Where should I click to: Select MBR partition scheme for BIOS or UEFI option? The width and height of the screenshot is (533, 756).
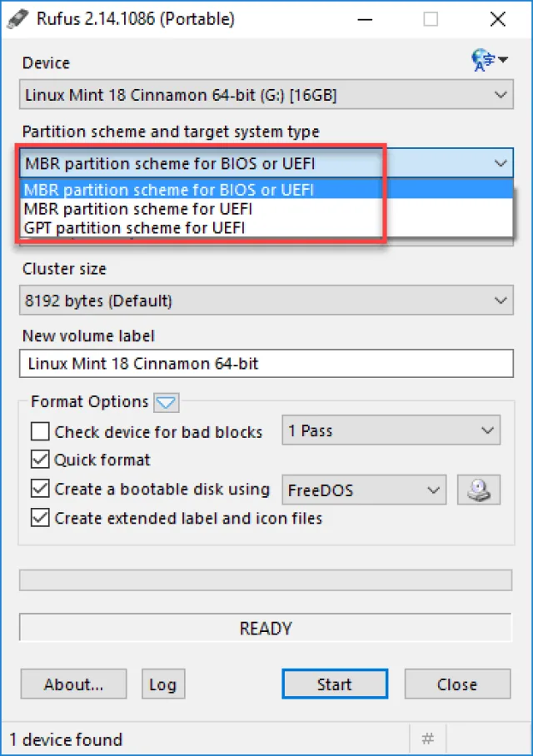pos(266,190)
